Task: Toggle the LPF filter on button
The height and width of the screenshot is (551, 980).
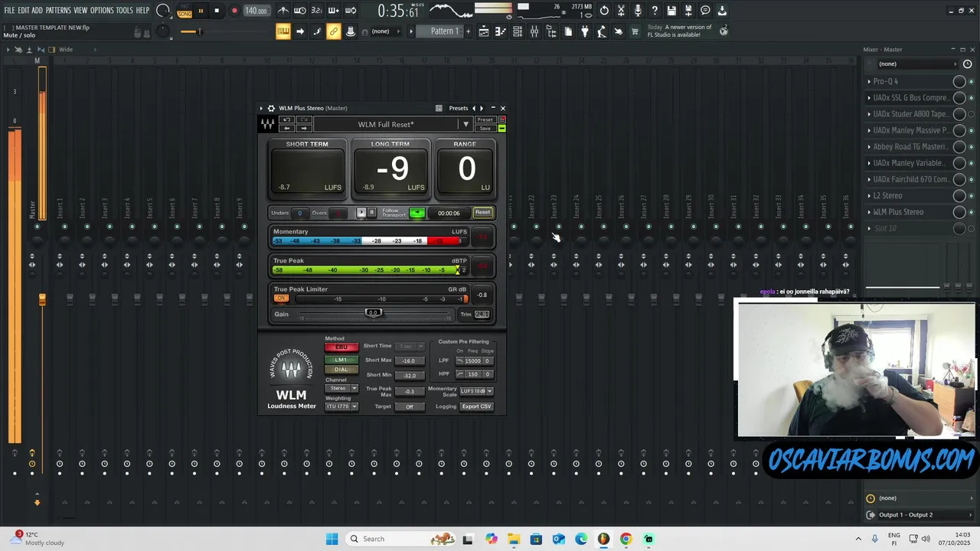Action: (x=460, y=360)
